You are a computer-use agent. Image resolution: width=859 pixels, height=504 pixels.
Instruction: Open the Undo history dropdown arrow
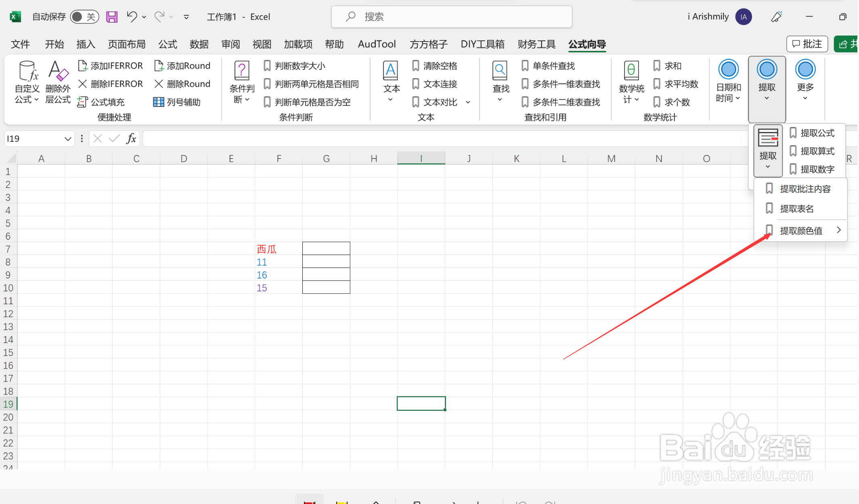click(144, 17)
